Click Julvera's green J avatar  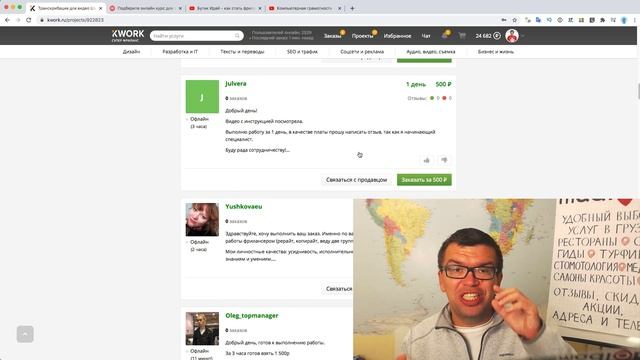click(202, 96)
